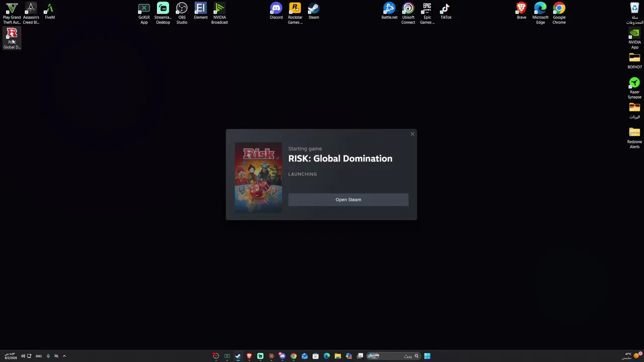This screenshot has height=362, width=644.
Task: Show hidden system tray icons
Action: click(64, 356)
